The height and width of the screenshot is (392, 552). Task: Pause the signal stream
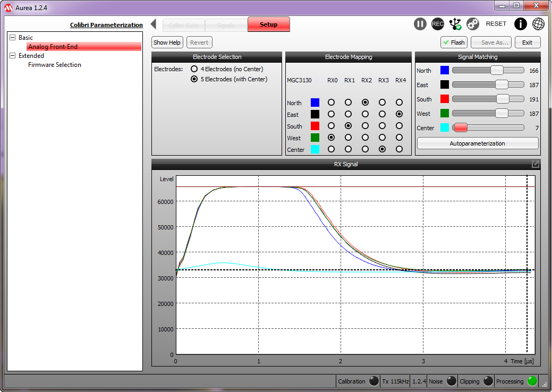pos(420,24)
